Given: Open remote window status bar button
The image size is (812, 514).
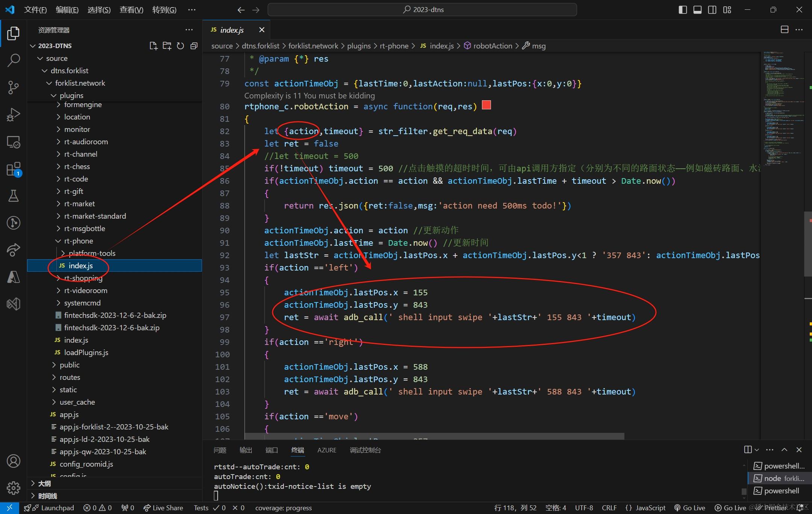Looking at the screenshot, I should (10, 508).
